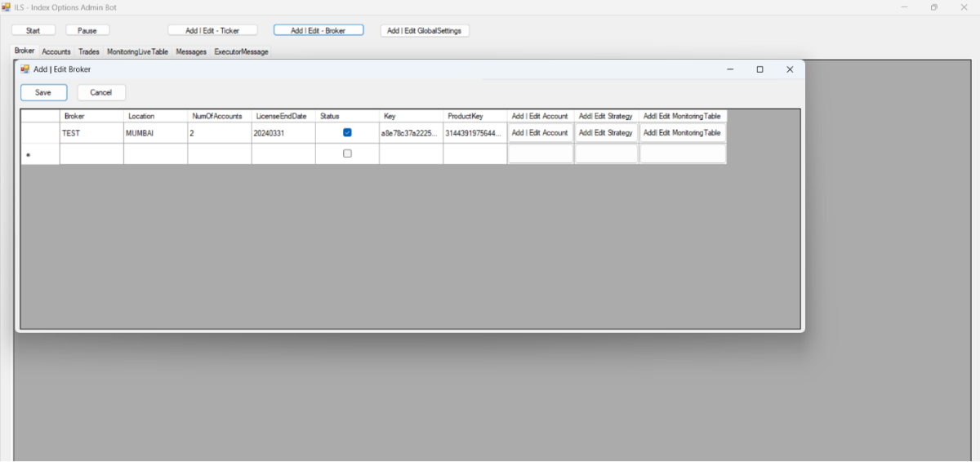The width and height of the screenshot is (980, 462).
Task: Click the Add | Edit Account column header
Action: (x=540, y=116)
